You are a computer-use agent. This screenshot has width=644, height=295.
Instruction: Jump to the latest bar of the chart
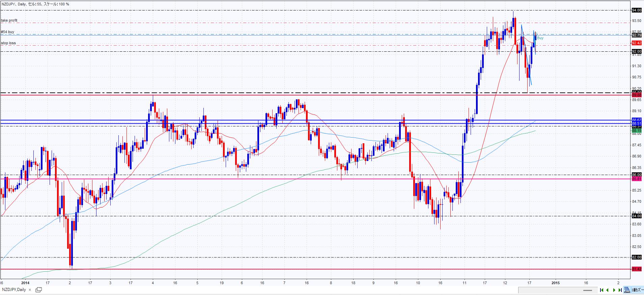(x=620, y=290)
